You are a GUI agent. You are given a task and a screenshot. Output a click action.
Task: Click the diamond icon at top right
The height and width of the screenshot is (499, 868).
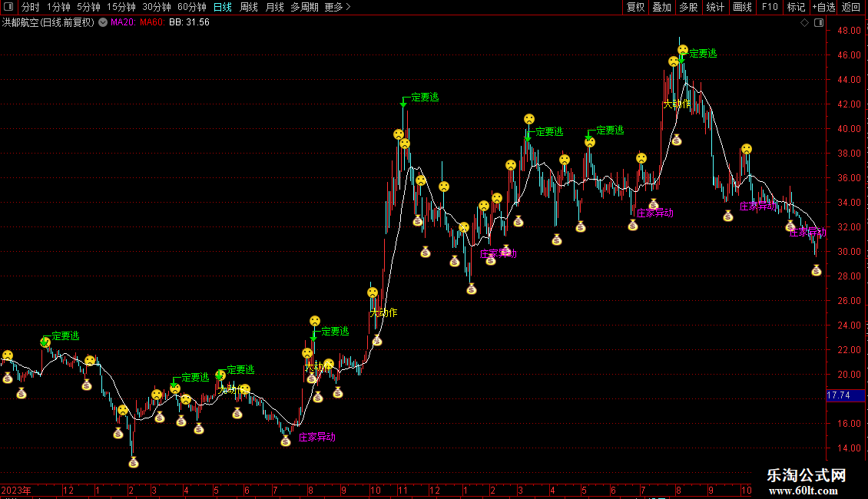pos(804,23)
